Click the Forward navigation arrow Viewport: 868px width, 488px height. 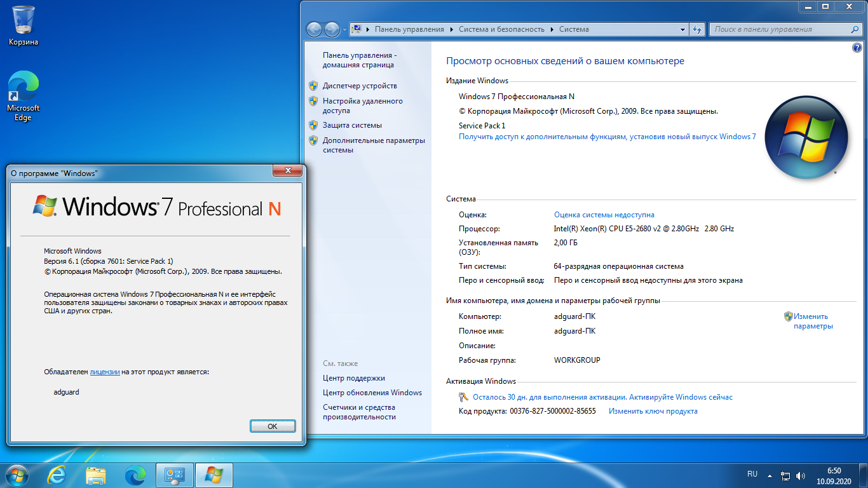(332, 29)
